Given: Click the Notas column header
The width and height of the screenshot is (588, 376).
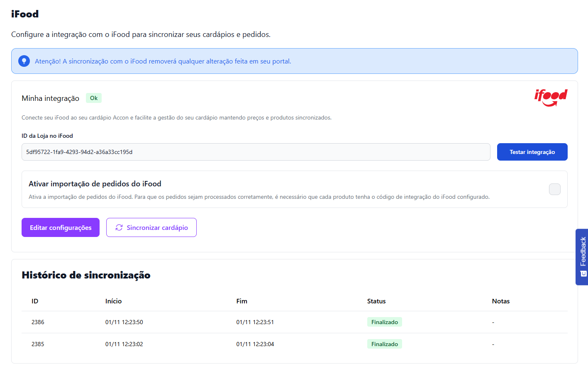Looking at the screenshot, I should (500, 301).
